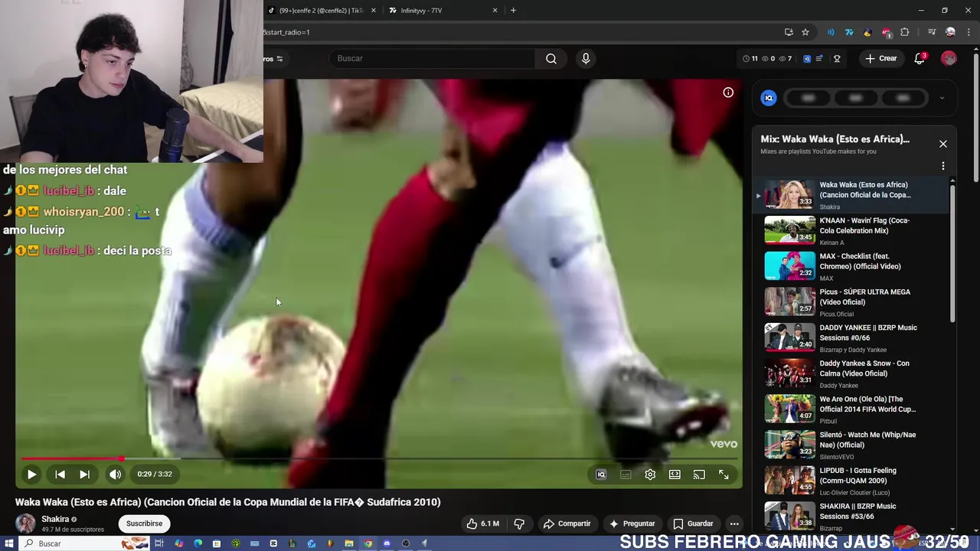This screenshot has width=980, height=551.
Task: Play the Waka Waka video
Action: pyautogui.click(x=31, y=474)
